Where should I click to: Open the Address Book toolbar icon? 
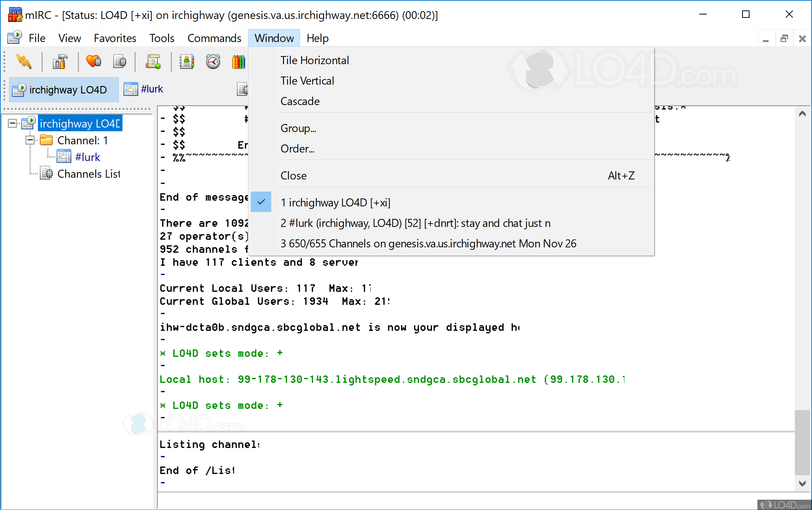click(x=187, y=62)
